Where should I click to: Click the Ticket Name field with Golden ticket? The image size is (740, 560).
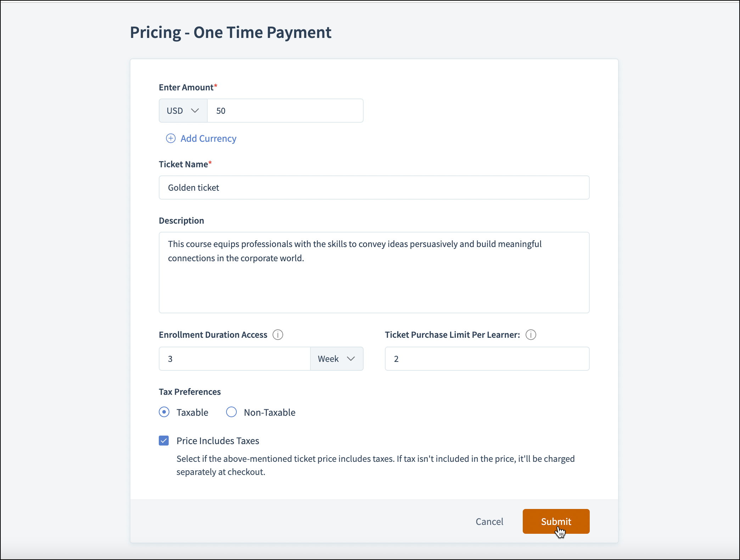coord(374,187)
